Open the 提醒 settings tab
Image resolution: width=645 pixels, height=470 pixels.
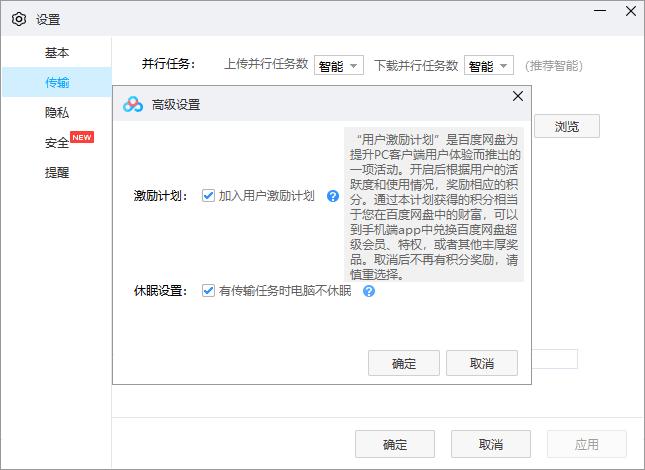(57, 172)
